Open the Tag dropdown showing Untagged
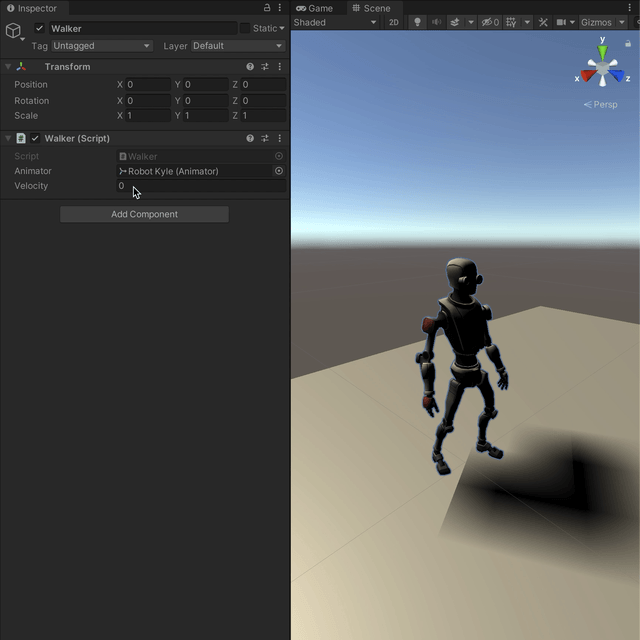 pos(102,46)
